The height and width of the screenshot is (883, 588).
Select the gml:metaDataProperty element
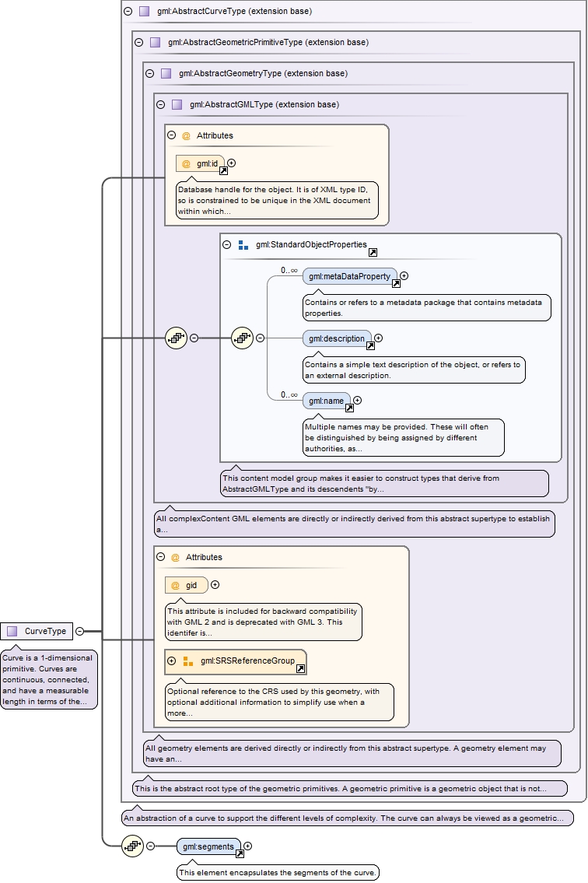tap(350, 276)
